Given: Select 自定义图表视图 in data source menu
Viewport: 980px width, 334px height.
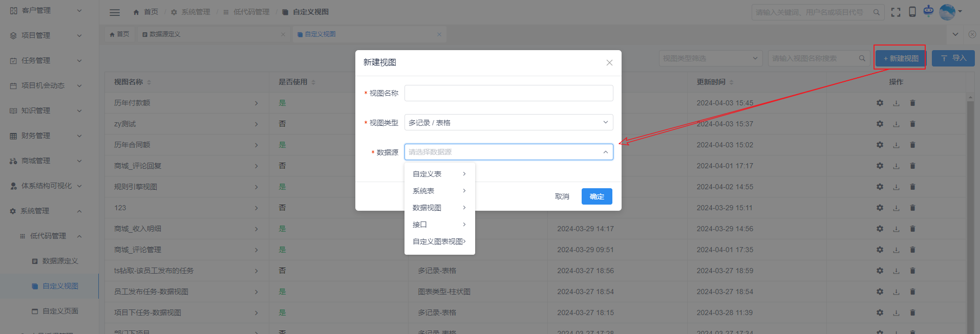Looking at the screenshot, I should (440, 241).
